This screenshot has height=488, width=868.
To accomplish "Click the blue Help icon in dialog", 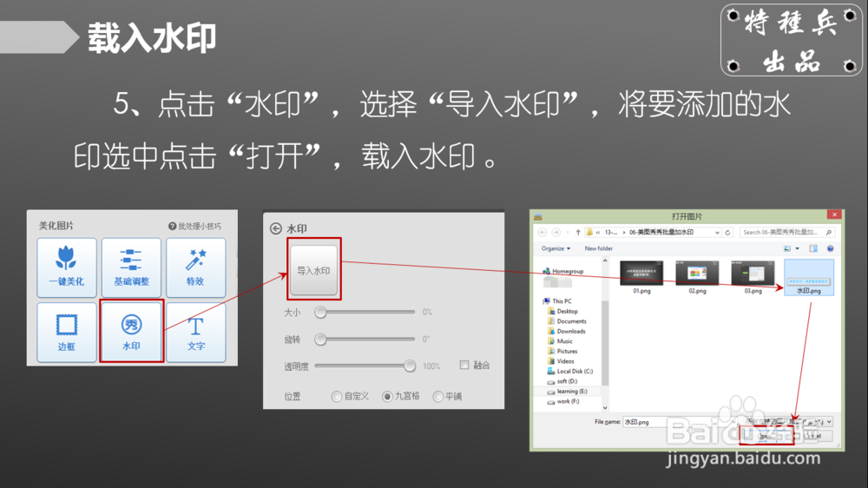I will [830, 248].
